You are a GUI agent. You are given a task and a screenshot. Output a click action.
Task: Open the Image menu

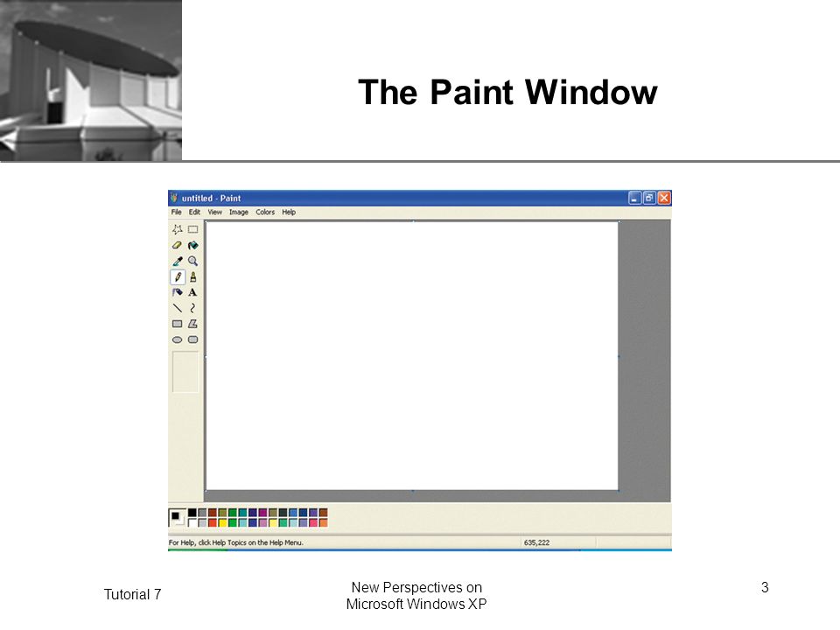[239, 212]
